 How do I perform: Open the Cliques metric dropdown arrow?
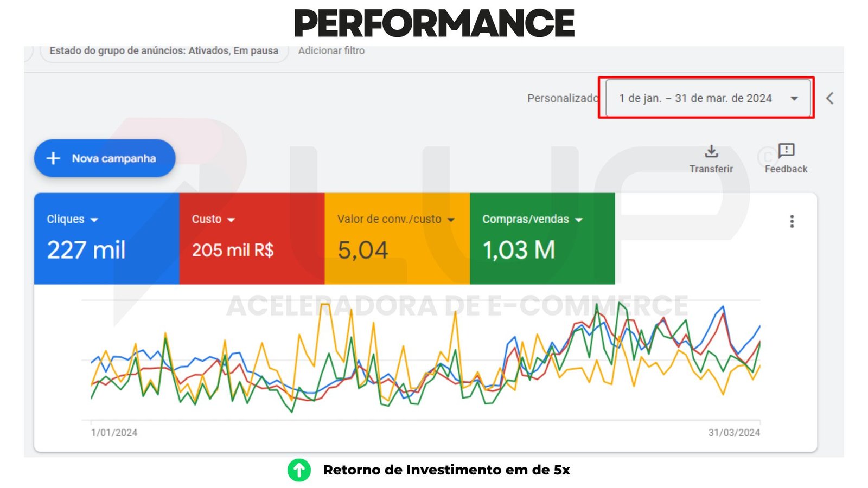coord(94,220)
